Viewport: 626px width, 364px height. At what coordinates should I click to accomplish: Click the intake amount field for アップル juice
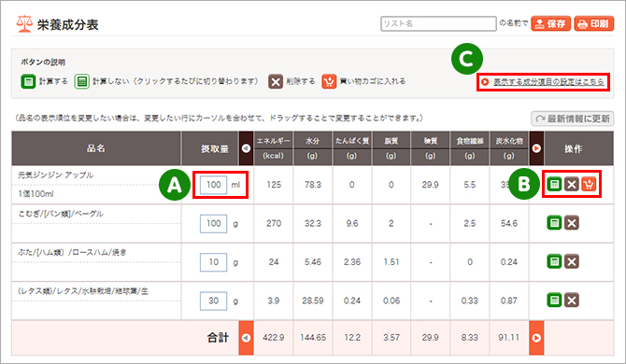[x=214, y=185]
